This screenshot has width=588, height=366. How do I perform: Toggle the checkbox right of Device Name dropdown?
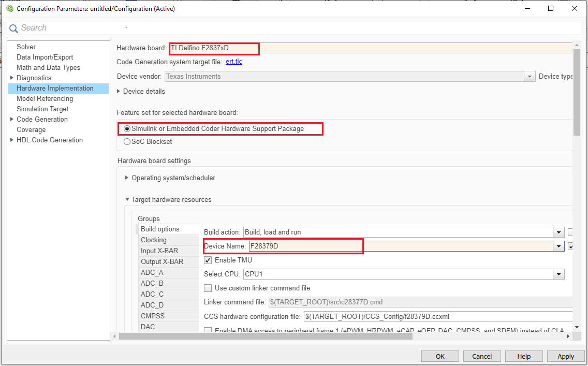(570, 246)
